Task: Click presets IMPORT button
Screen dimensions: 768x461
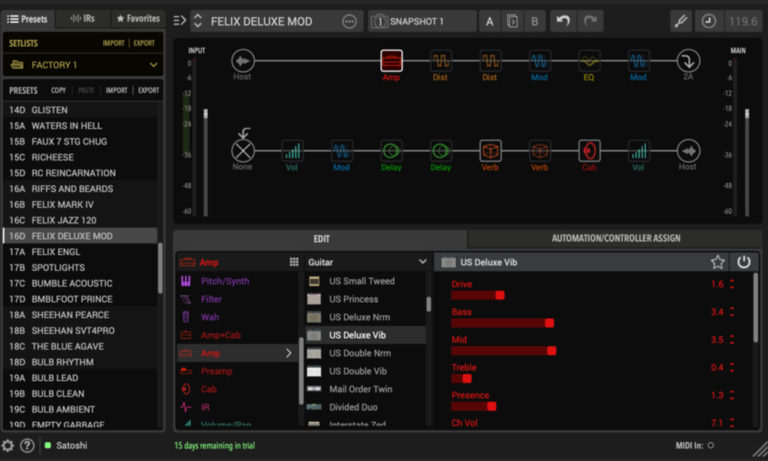Action: [117, 91]
